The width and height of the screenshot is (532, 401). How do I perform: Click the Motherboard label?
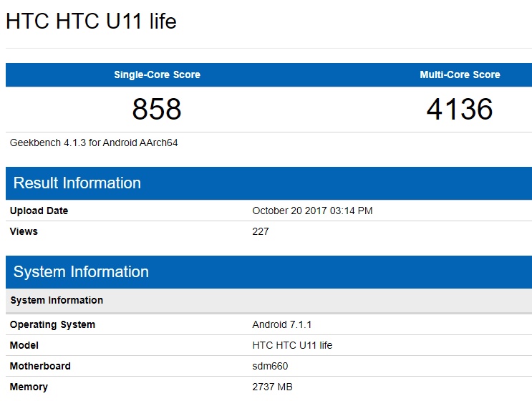[40, 366]
